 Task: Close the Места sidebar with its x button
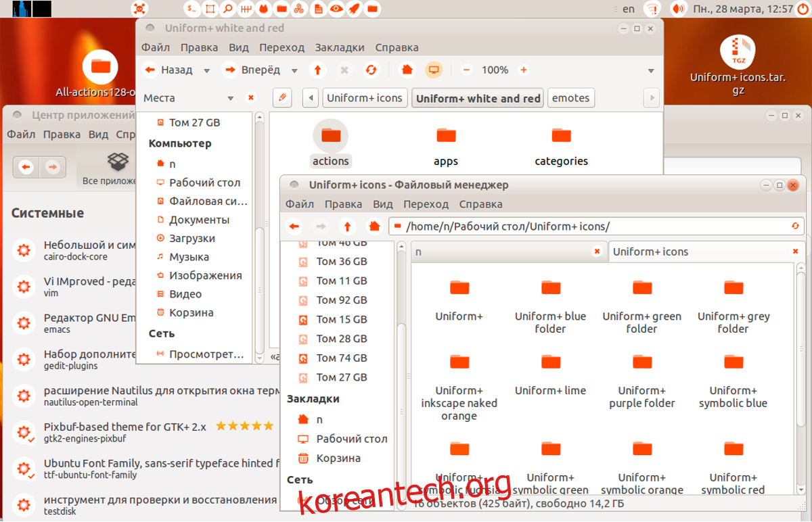(250, 98)
